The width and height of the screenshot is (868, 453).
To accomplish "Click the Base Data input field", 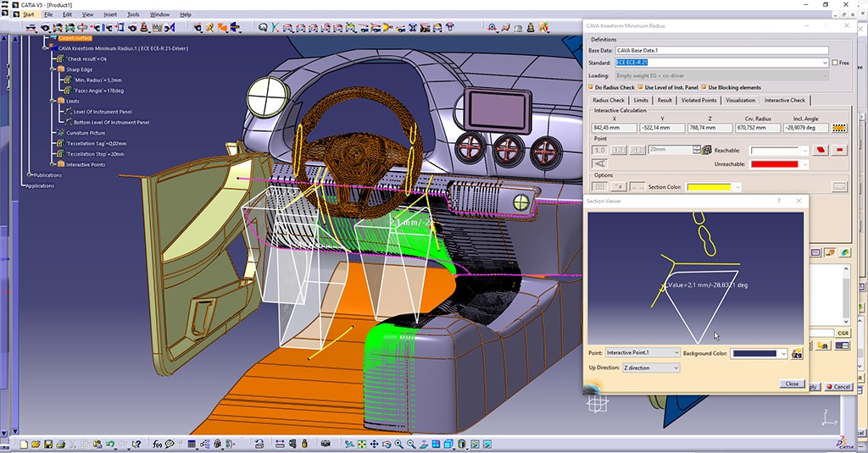I will coord(722,50).
